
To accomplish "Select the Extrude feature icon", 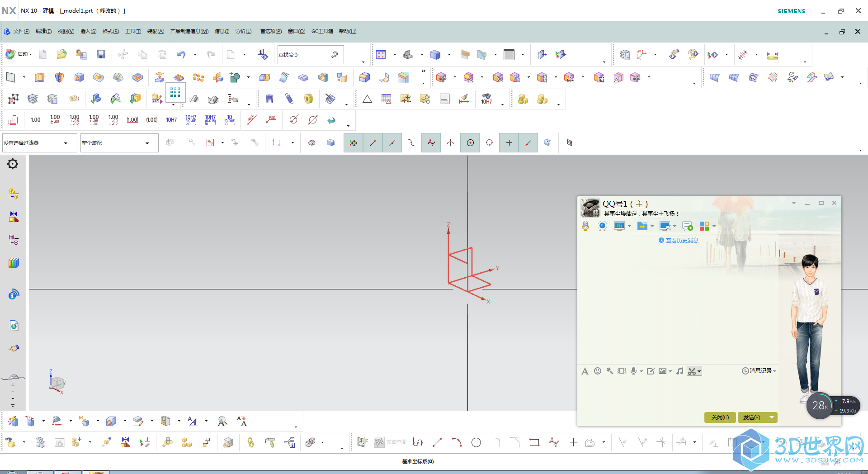I will [40, 77].
